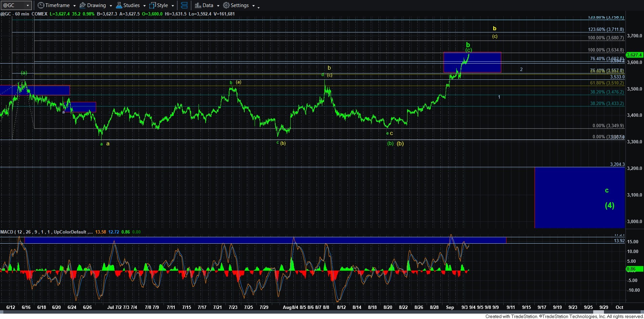This screenshot has height=319, width=644.
Task: Click the L=3,627.4 last price value
Action: click(x=60, y=14)
